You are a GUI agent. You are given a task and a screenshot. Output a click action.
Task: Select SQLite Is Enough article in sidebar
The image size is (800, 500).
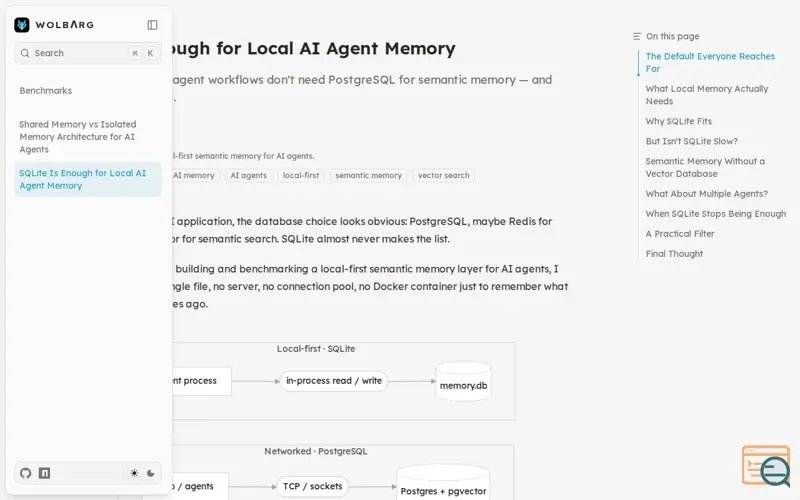(88, 179)
